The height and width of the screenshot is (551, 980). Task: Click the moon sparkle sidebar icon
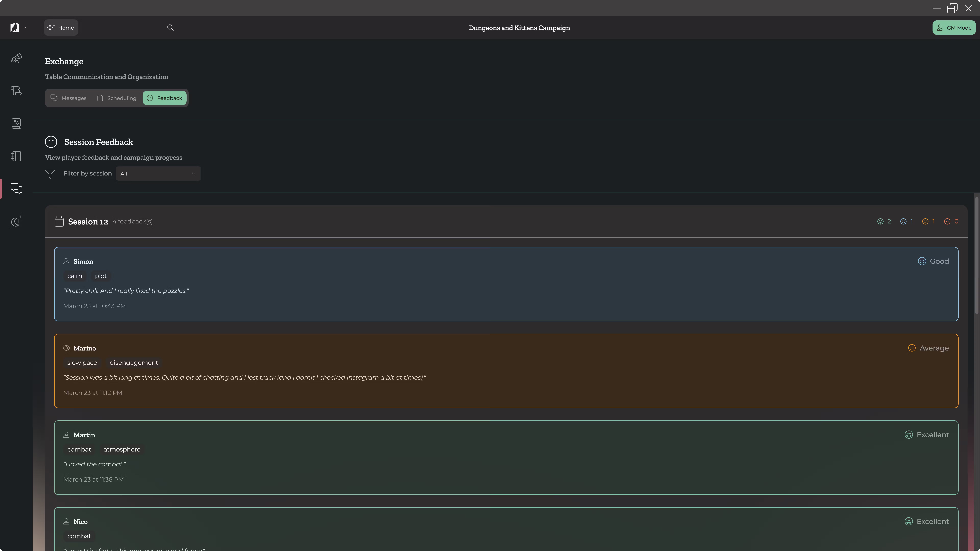pyautogui.click(x=16, y=221)
